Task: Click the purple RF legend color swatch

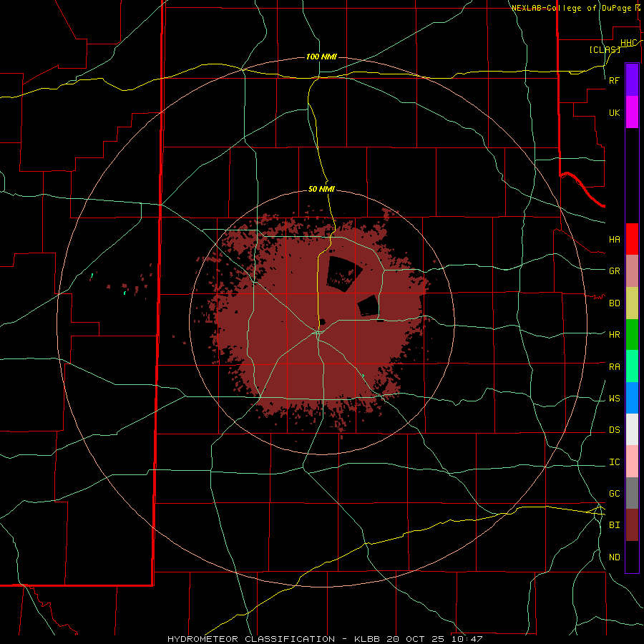Action: coord(632,80)
